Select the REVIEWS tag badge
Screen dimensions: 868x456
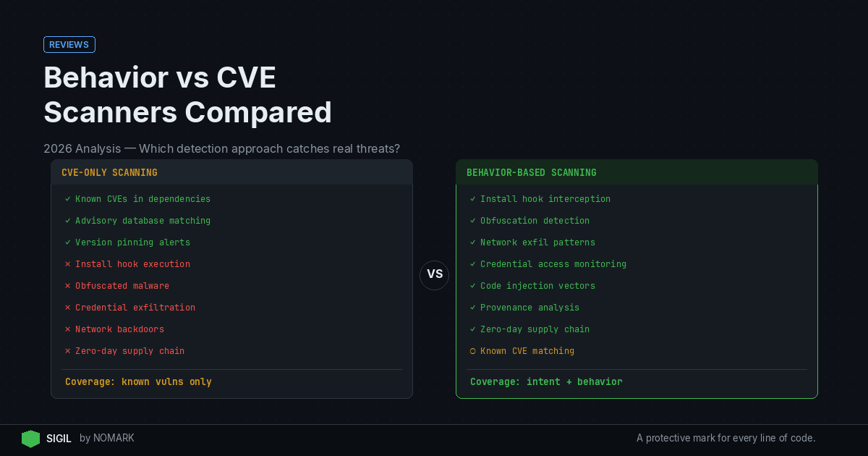69,45
